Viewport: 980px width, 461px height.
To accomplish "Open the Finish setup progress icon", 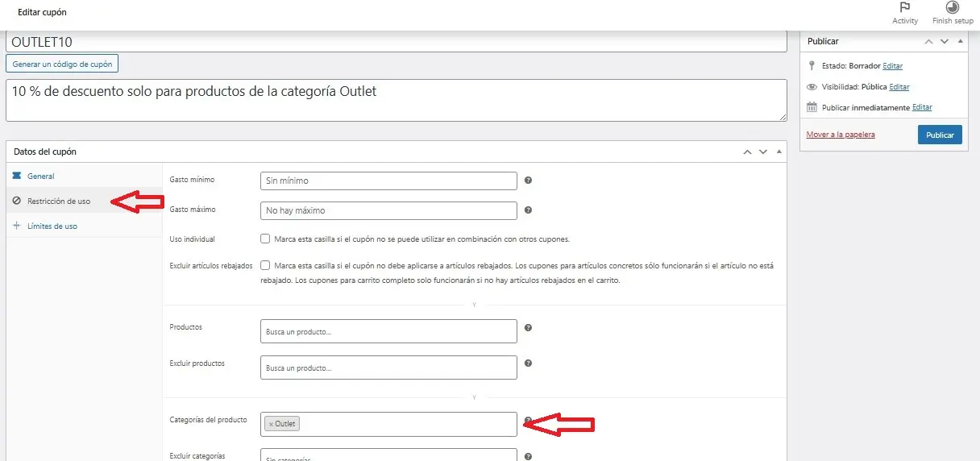I will tap(952, 8).
